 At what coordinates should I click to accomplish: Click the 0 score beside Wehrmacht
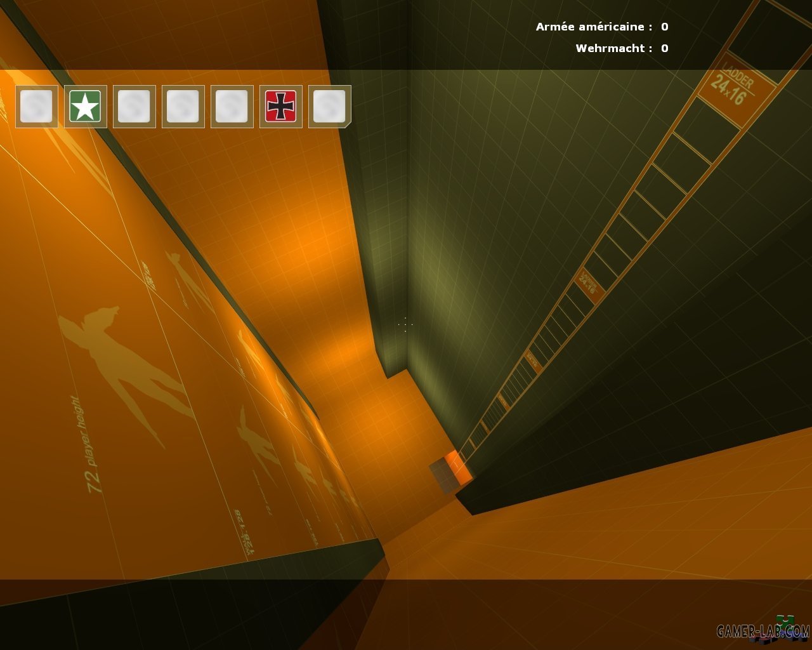(665, 48)
